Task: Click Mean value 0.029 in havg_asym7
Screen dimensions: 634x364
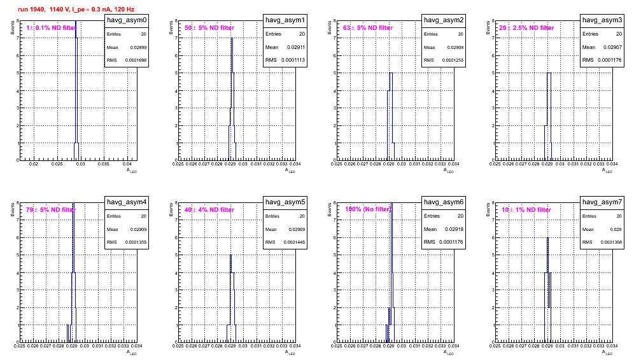Action: 616,229
